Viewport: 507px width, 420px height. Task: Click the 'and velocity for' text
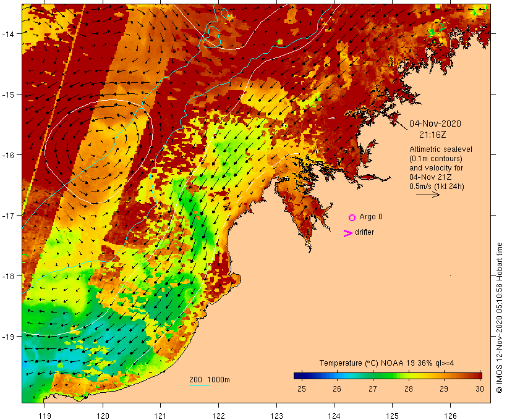pyautogui.click(x=436, y=167)
